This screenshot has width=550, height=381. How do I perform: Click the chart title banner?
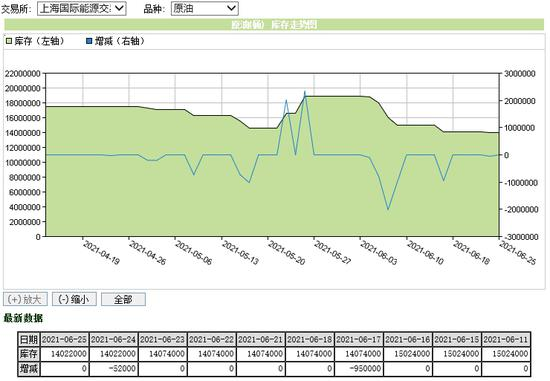pyautogui.click(x=274, y=25)
